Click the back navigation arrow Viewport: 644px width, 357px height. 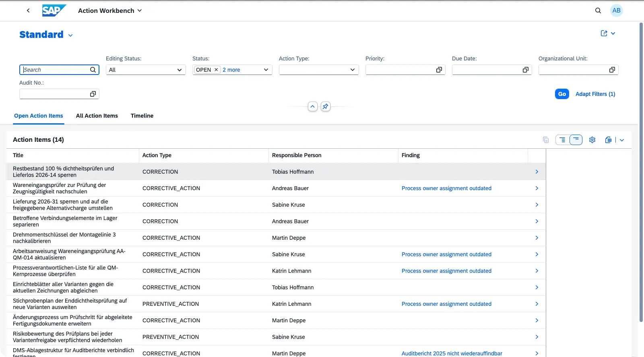(x=28, y=10)
